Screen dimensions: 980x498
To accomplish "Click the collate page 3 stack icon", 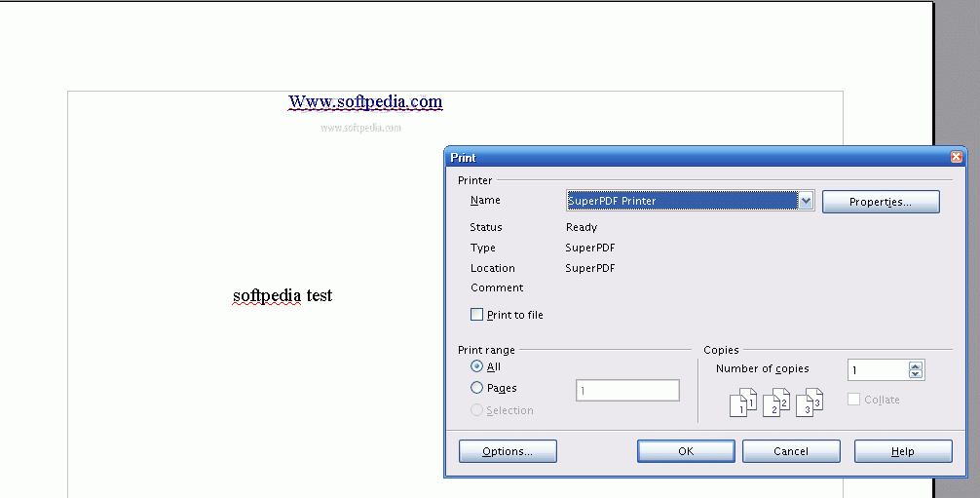I will click(x=810, y=402).
